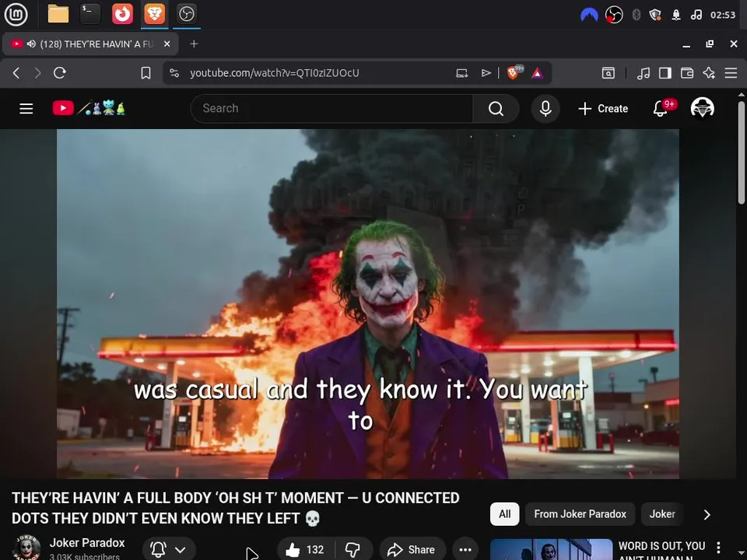The width and height of the screenshot is (747, 560).
Task: Show more filter chips with right arrow
Action: (707, 514)
